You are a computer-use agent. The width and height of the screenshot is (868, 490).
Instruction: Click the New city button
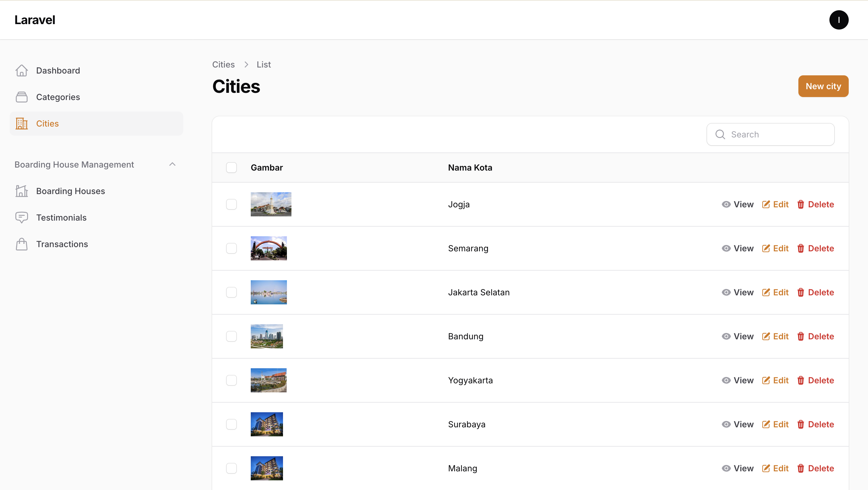(x=823, y=86)
